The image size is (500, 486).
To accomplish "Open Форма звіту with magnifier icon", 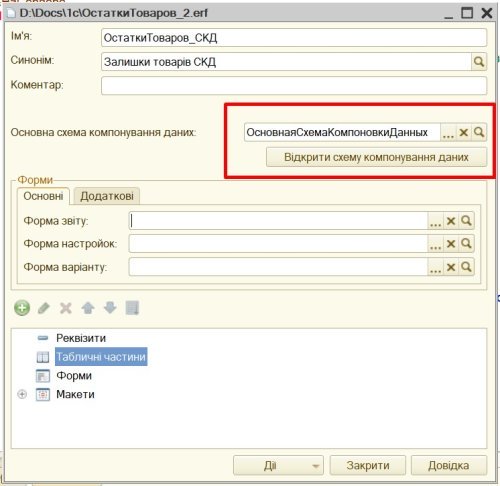I will (466, 221).
